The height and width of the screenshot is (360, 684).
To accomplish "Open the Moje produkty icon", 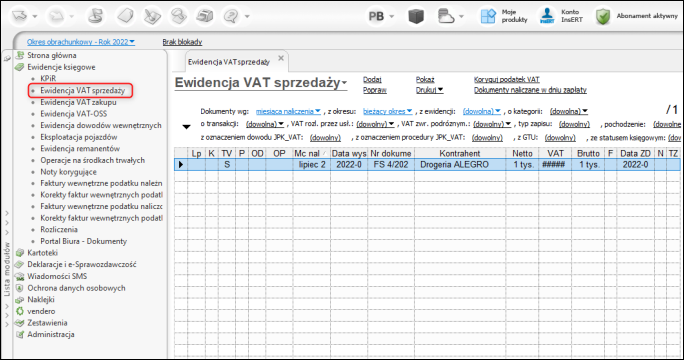I will coord(488,17).
